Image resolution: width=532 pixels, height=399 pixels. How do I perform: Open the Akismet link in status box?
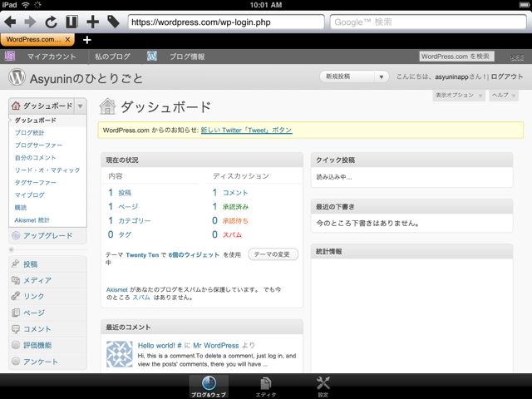coord(116,290)
